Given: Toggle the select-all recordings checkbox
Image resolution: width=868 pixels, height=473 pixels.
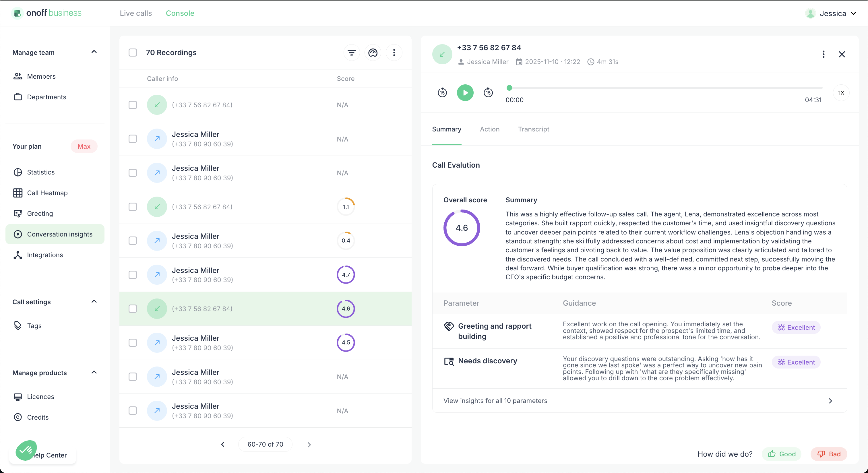Looking at the screenshot, I should [x=133, y=53].
